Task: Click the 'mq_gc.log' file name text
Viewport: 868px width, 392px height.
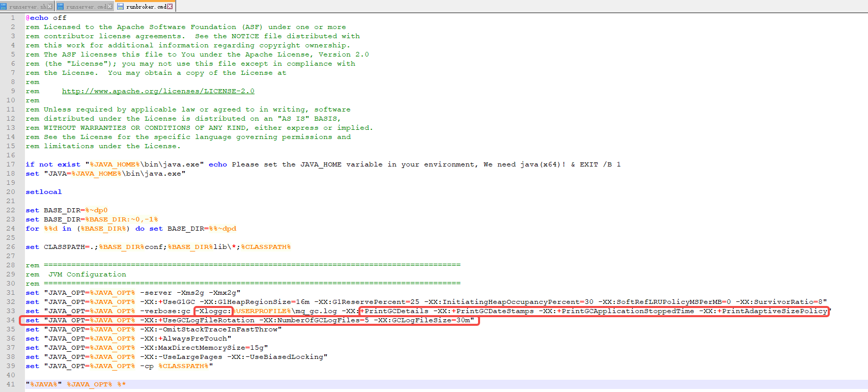Action: click(x=316, y=311)
